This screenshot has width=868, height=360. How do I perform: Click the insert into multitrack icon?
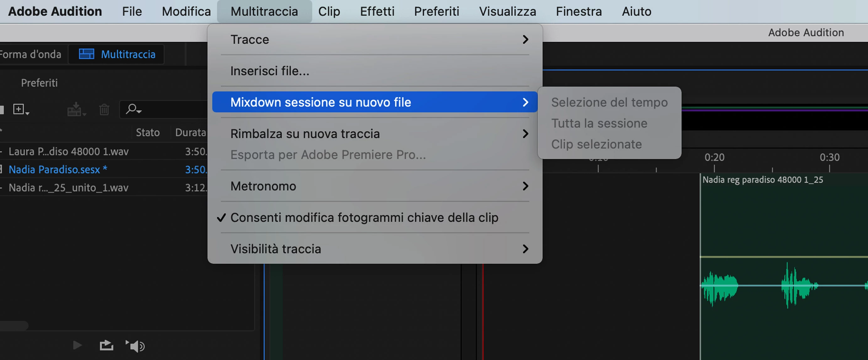[x=75, y=109]
